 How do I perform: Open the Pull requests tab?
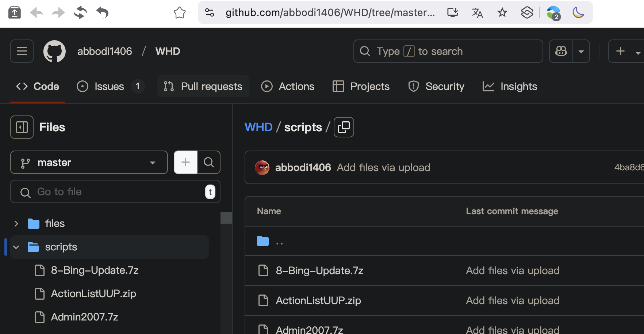pyautogui.click(x=203, y=87)
